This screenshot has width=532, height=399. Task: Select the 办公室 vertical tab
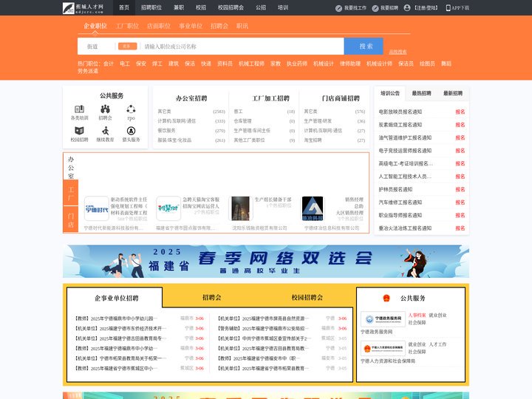pyautogui.click(x=71, y=167)
